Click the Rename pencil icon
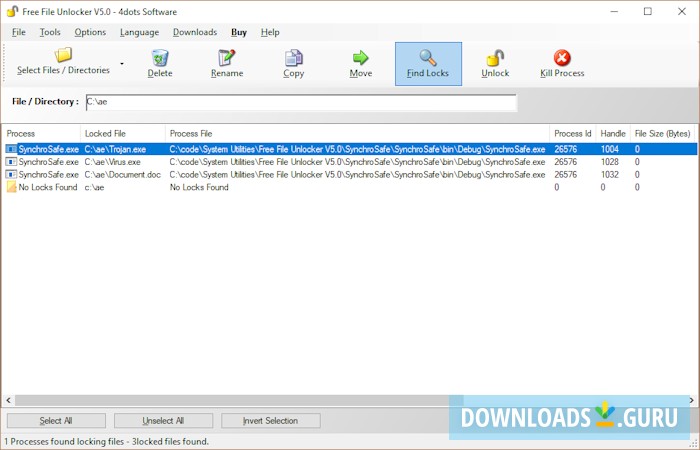 coord(227,58)
